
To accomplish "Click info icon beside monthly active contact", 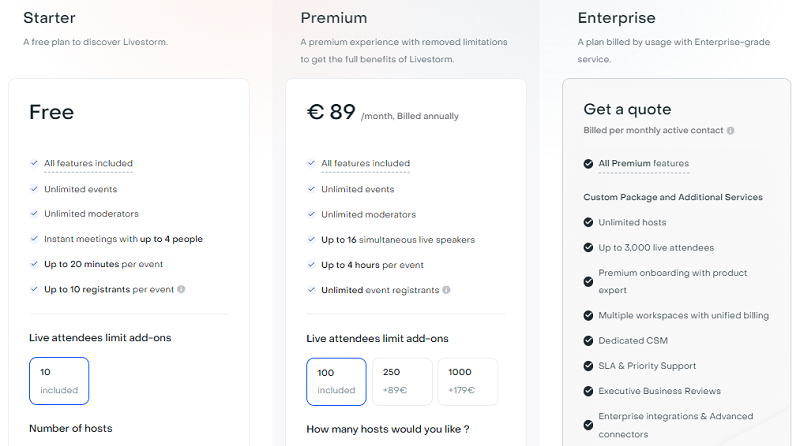I will [731, 131].
